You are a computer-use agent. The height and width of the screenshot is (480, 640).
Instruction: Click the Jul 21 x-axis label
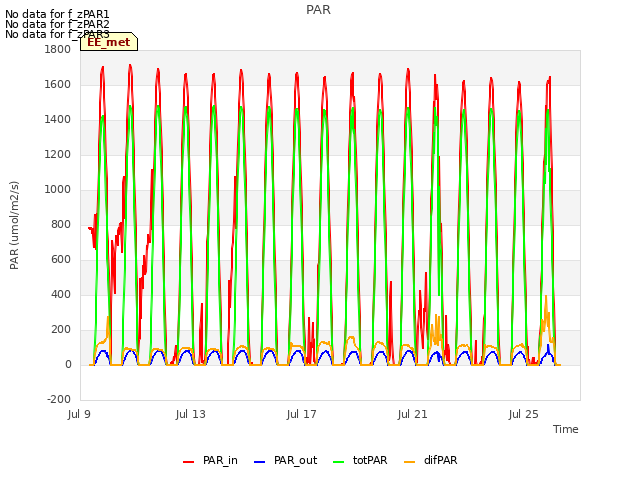coord(413,414)
